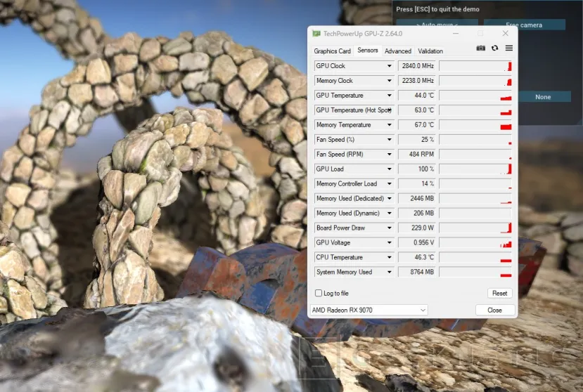The width and height of the screenshot is (583, 392).
Task: Click the Reset button
Action: [500, 293]
